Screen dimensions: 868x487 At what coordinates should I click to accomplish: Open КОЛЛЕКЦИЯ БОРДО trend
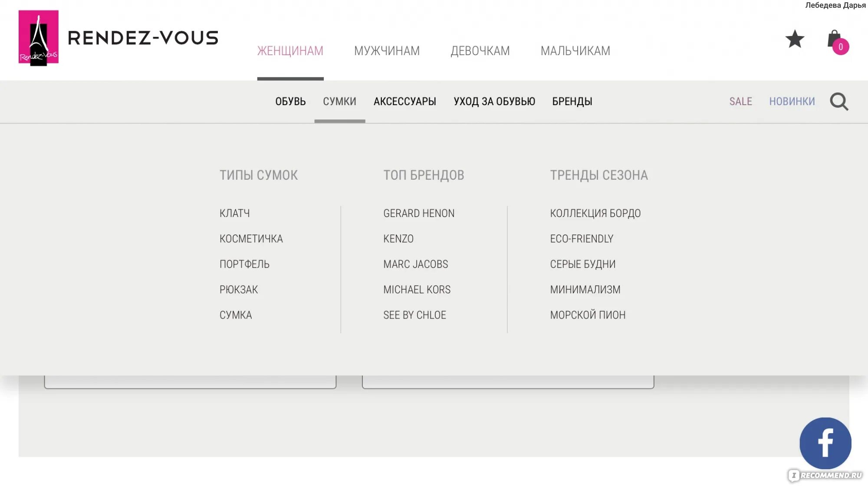pyautogui.click(x=595, y=214)
